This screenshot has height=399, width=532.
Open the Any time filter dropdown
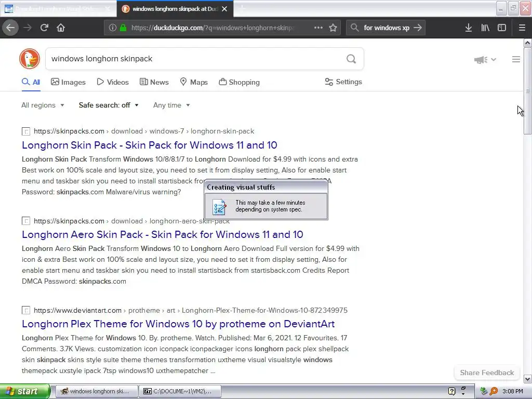(x=171, y=105)
